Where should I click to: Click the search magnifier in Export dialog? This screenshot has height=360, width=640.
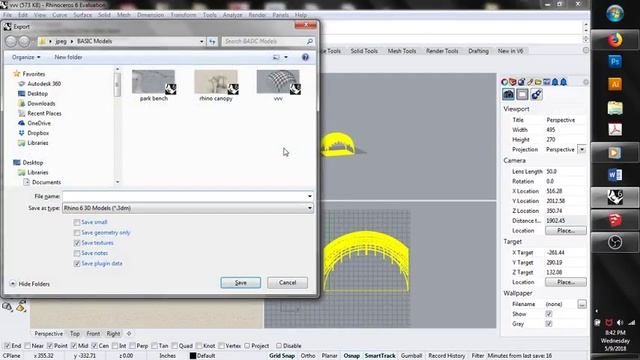[310, 41]
